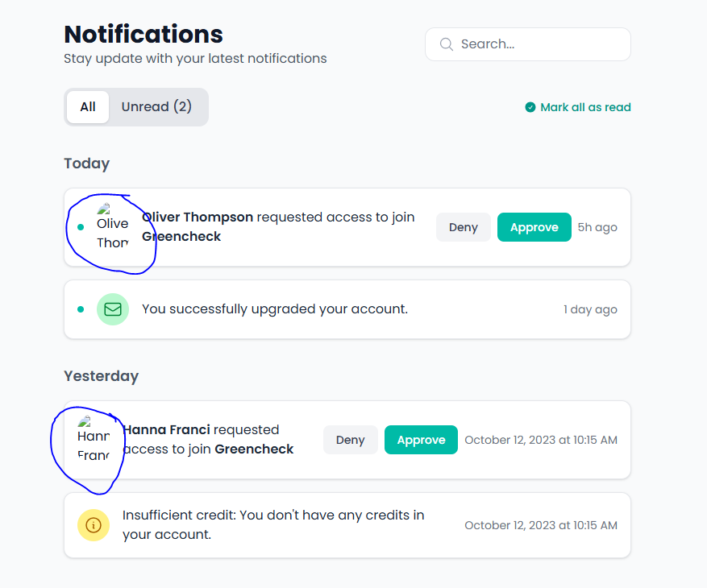
Task: Approve Hanna Franci's access request
Action: [421, 440]
